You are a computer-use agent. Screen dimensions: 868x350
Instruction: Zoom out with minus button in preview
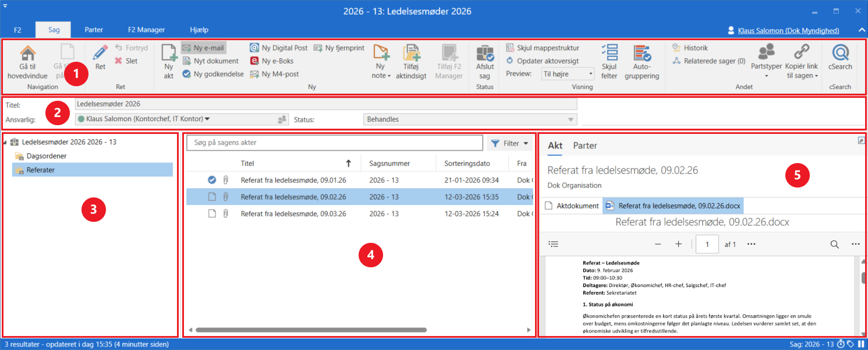click(658, 244)
